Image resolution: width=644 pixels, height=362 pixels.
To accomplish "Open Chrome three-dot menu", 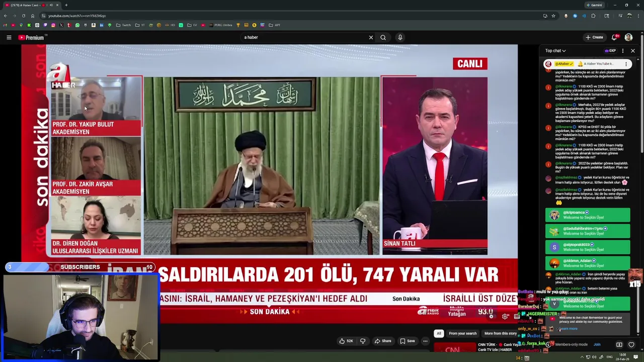I will tap(638, 16).
